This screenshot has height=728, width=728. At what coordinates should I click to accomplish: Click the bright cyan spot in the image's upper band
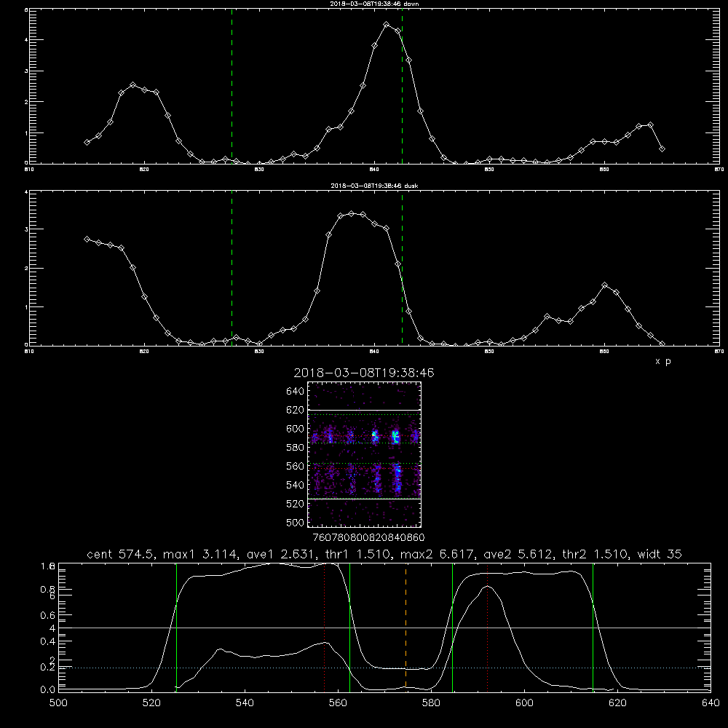tap(395, 436)
